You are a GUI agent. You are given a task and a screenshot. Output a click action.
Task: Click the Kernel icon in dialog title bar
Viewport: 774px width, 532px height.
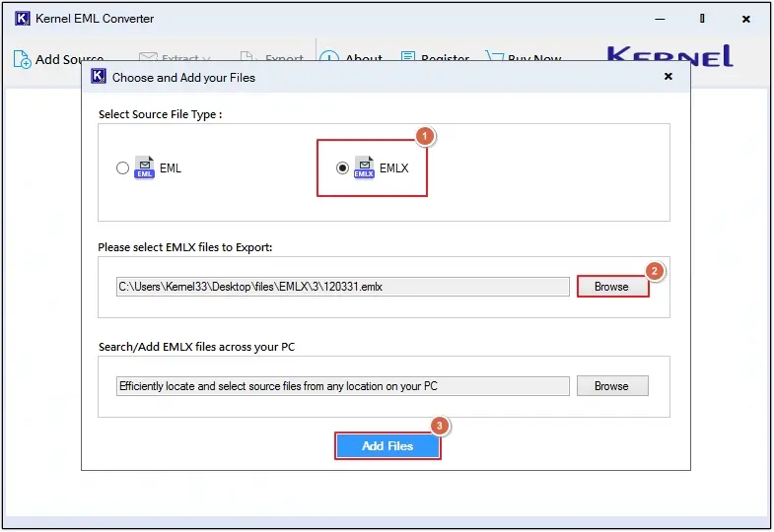(x=99, y=77)
